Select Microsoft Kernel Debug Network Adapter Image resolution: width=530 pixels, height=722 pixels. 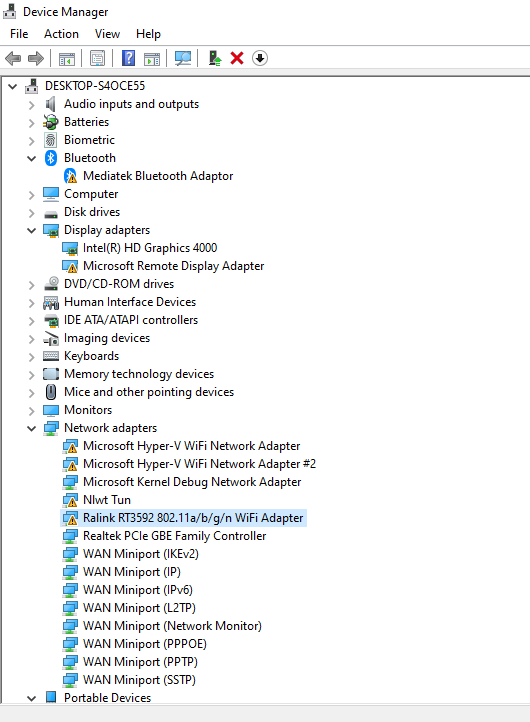point(192,482)
